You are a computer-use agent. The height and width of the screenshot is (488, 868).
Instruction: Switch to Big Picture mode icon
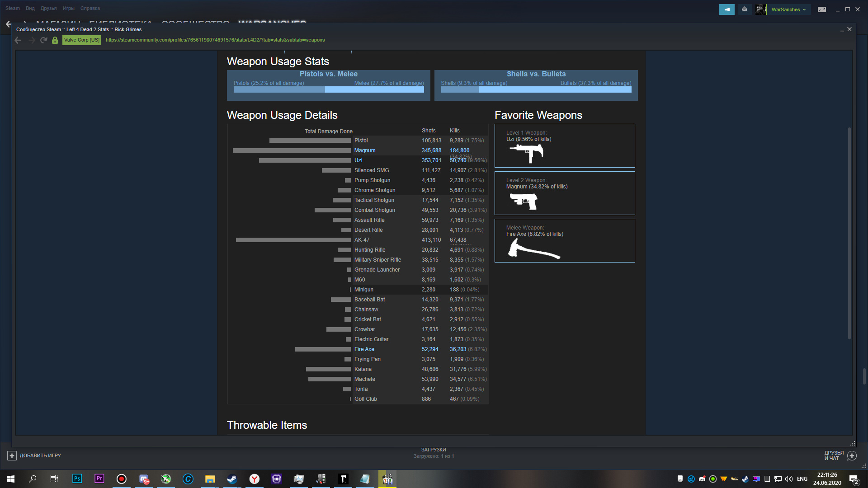coord(822,9)
